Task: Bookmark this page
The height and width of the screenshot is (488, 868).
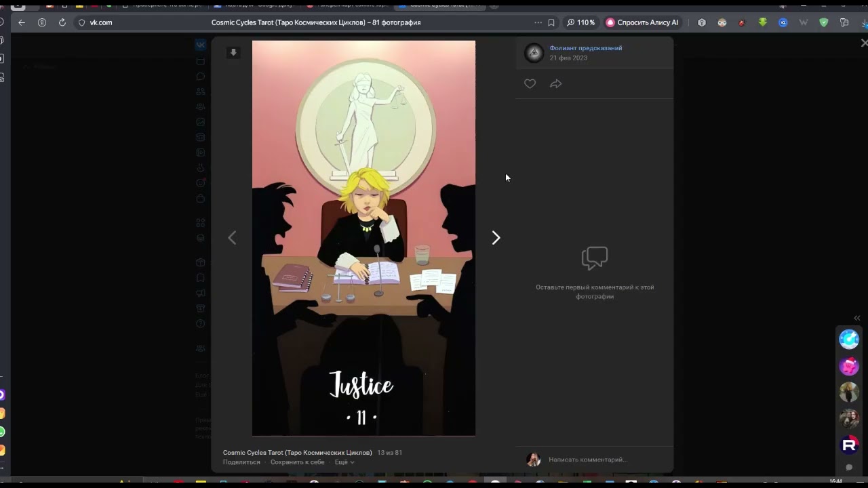Action: pyautogui.click(x=551, y=22)
